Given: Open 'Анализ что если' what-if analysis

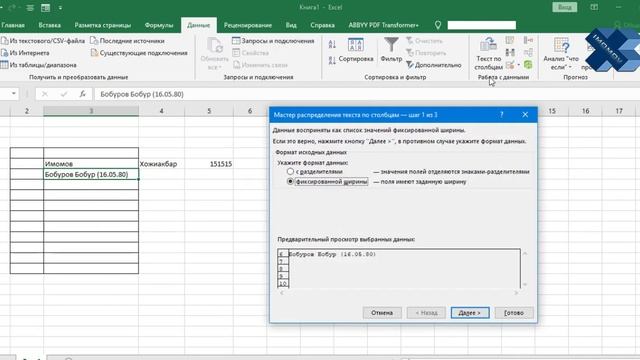Looking at the screenshot, I should pos(561,53).
